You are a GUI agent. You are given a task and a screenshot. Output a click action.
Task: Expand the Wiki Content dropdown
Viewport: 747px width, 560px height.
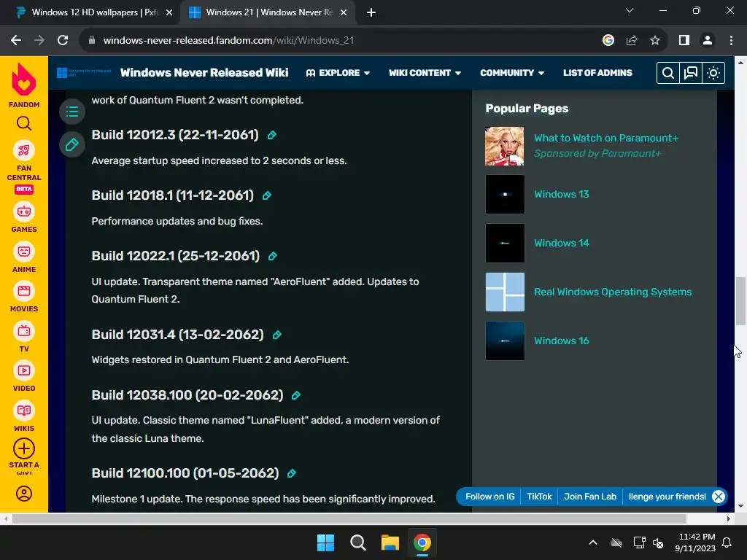coord(425,73)
